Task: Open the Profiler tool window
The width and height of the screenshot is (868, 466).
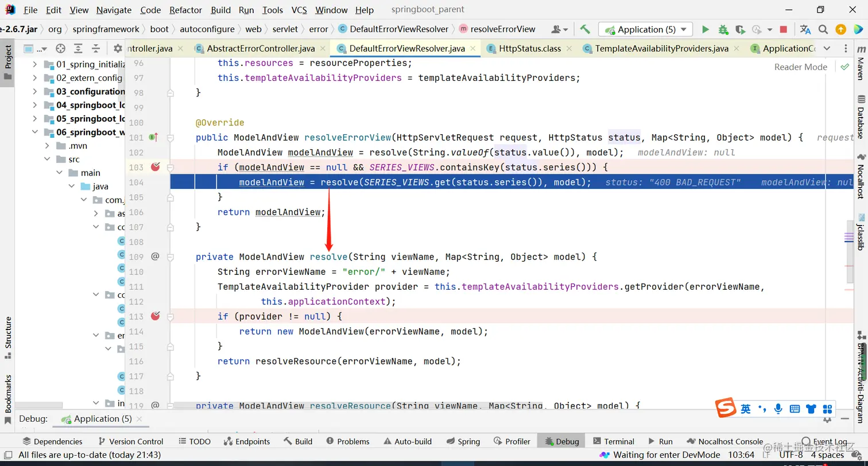Action: [x=511, y=441]
